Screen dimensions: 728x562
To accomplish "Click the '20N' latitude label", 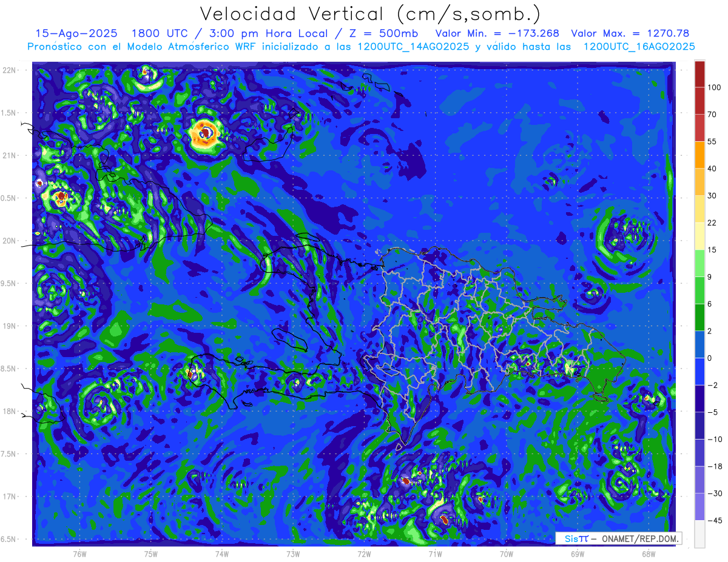I will point(10,241).
